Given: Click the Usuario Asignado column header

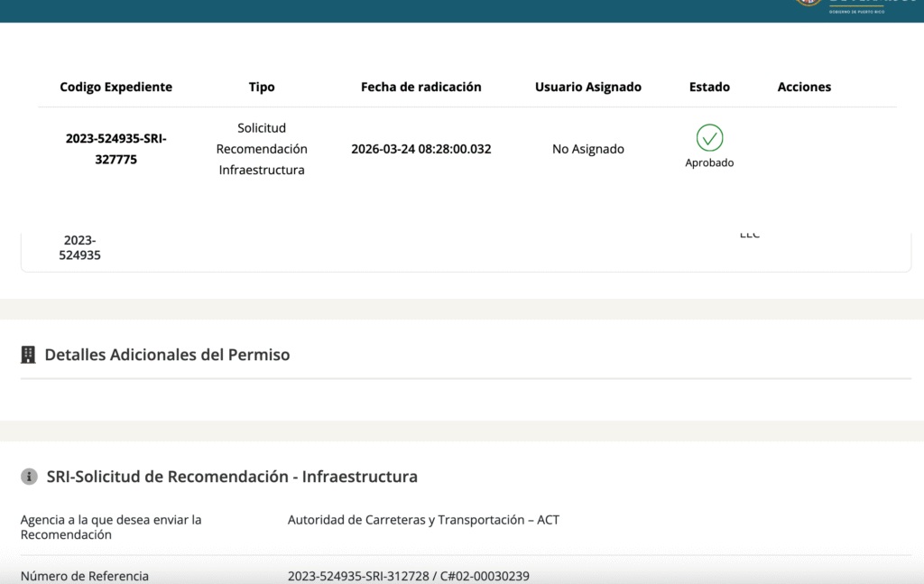Looking at the screenshot, I should 588,87.
